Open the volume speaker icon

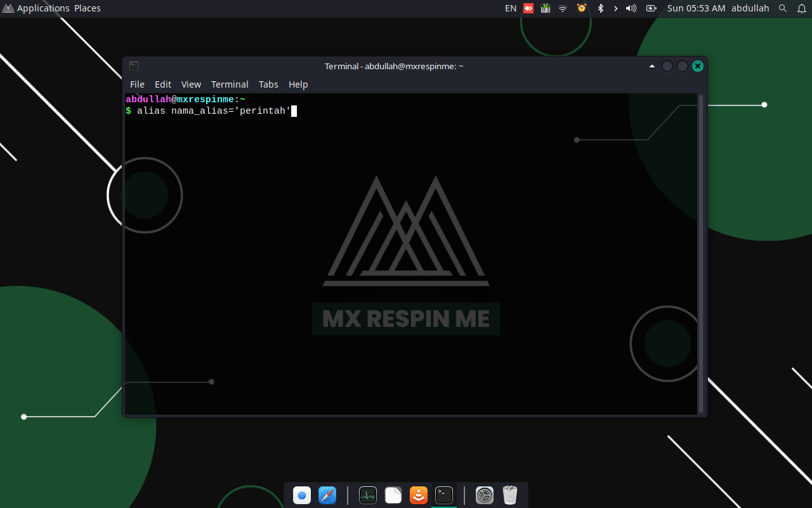pos(631,8)
